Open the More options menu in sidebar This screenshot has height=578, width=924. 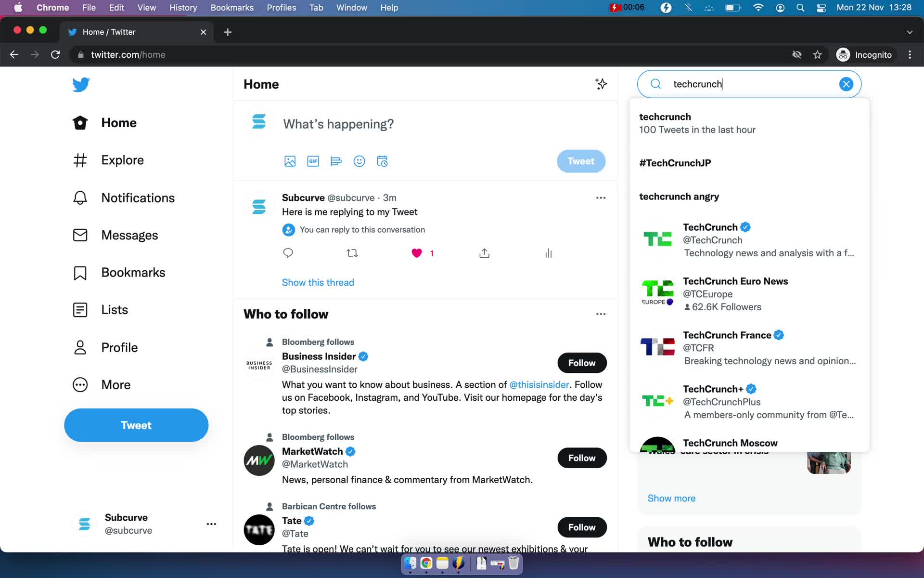click(102, 385)
